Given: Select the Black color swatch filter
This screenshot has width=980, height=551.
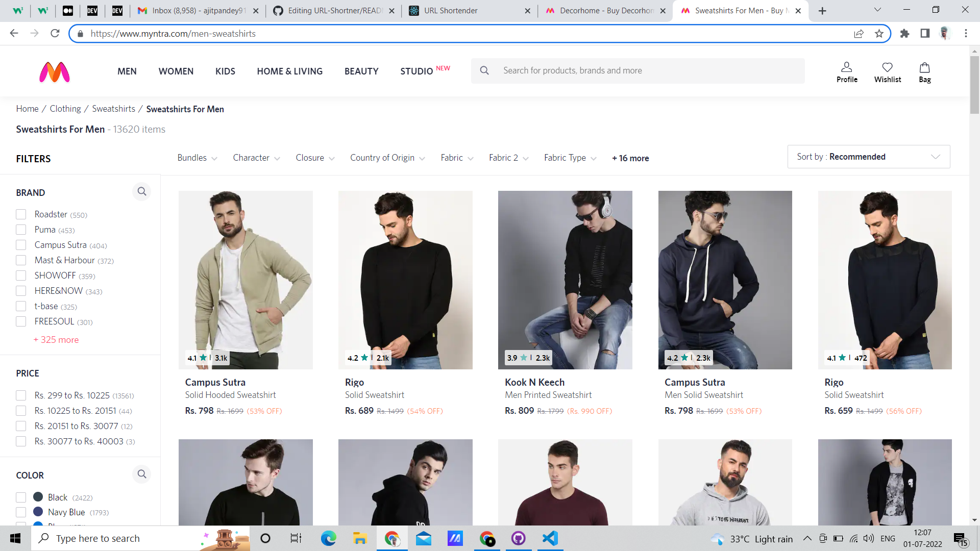Looking at the screenshot, I should pyautogui.click(x=38, y=497).
